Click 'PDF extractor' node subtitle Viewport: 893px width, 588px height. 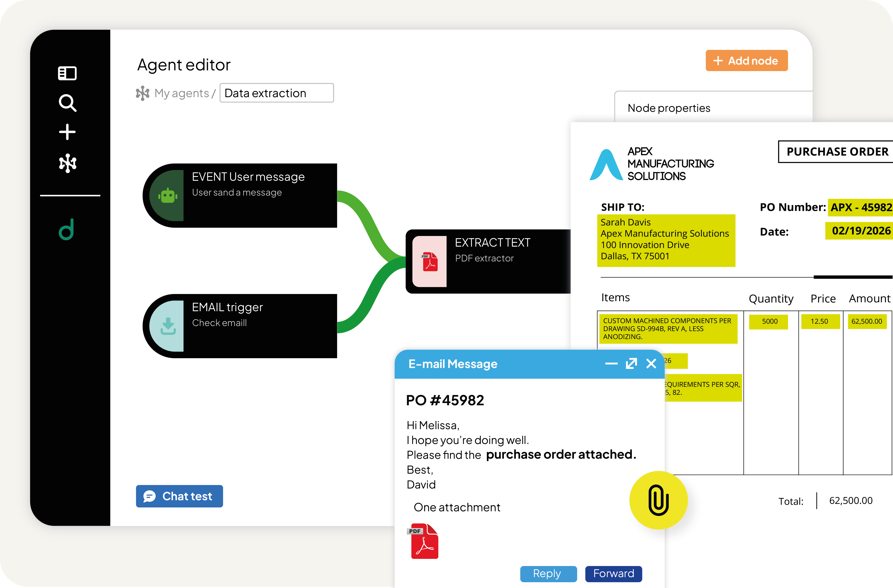pos(484,258)
